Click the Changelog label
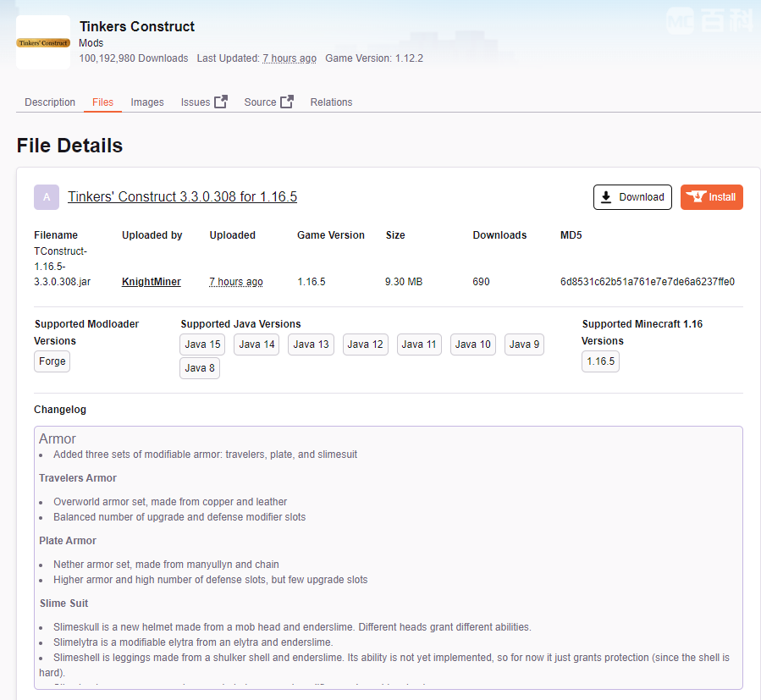Screen dimensions: 761x700 pyautogui.click(x=60, y=410)
